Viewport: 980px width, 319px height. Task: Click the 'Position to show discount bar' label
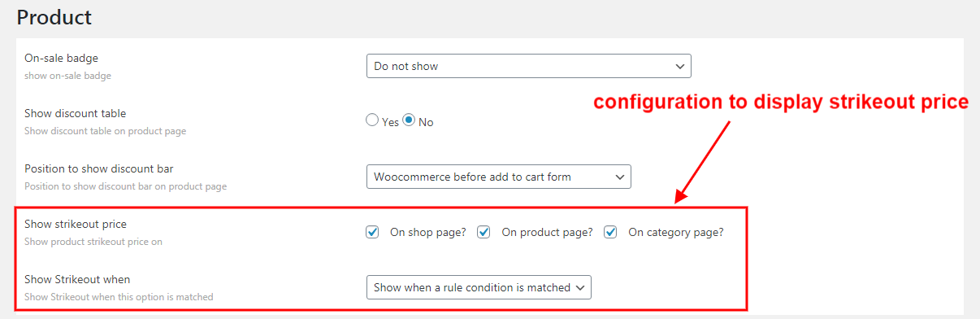pos(99,169)
